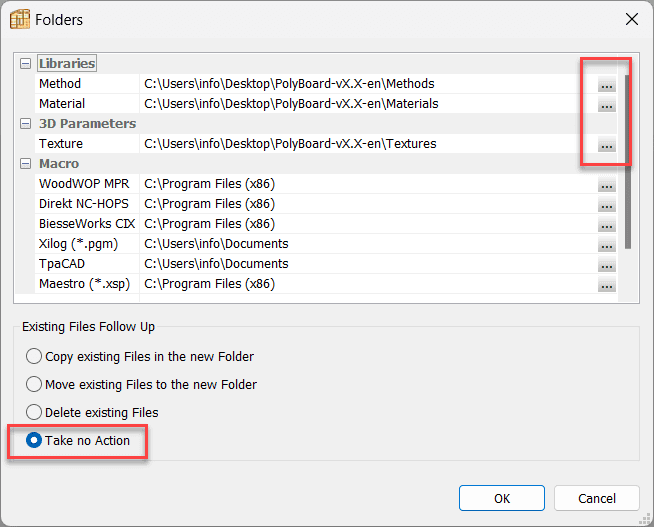Click the folder list vertical scrollbar

tap(628, 161)
